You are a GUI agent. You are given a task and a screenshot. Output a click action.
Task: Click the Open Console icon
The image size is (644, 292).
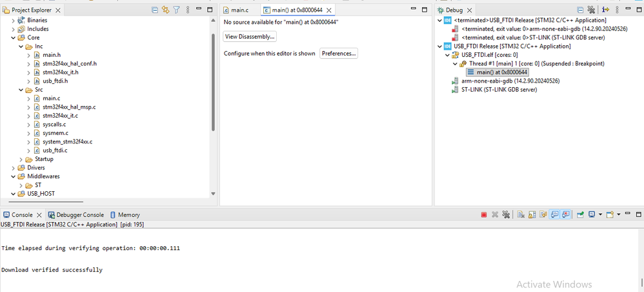click(x=610, y=214)
